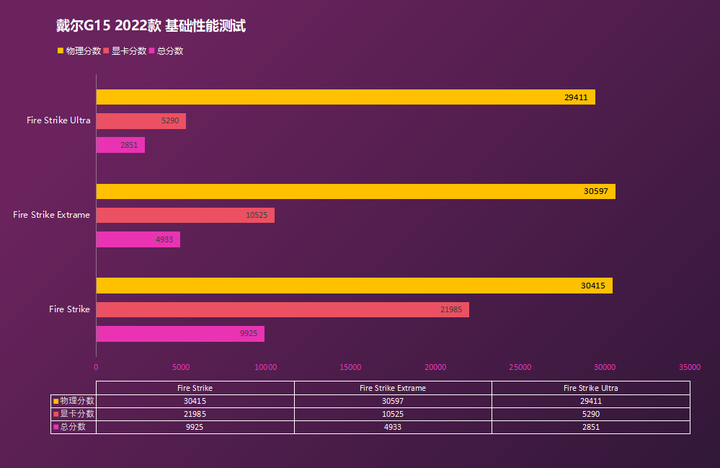
Task: Click the chart title 戴尔G15 2022款 基础性能测试
Action: [x=151, y=26]
